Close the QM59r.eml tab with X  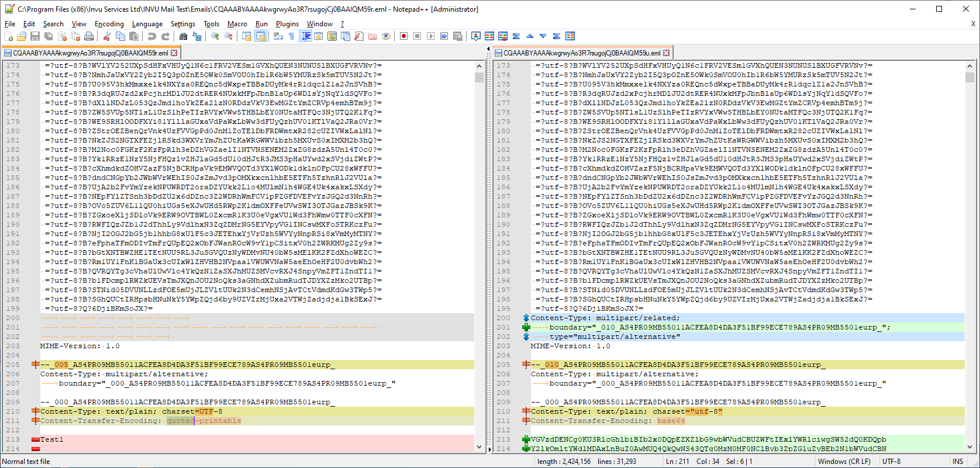pos(174,53)
